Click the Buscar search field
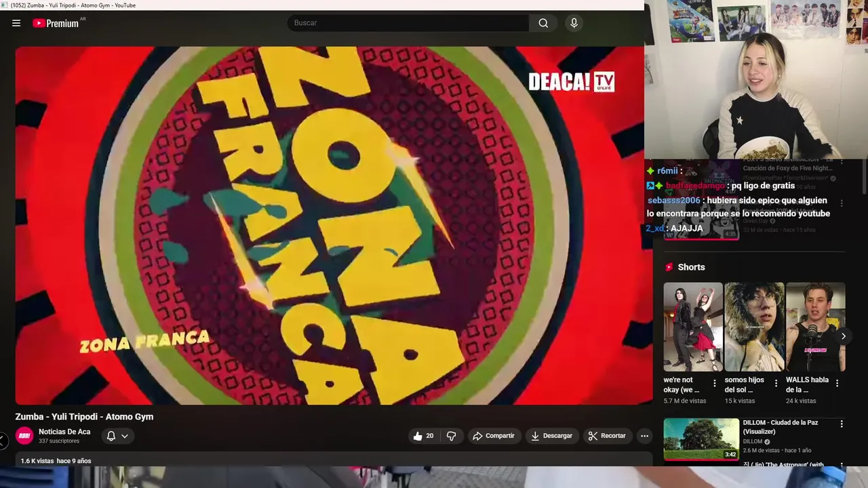This screenshot has height=488, width=868. click(x=408, y=23)
